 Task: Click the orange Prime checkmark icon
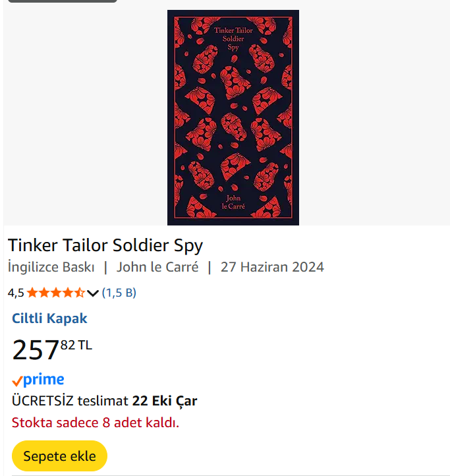pyautogui.click(x=17, y=381)
